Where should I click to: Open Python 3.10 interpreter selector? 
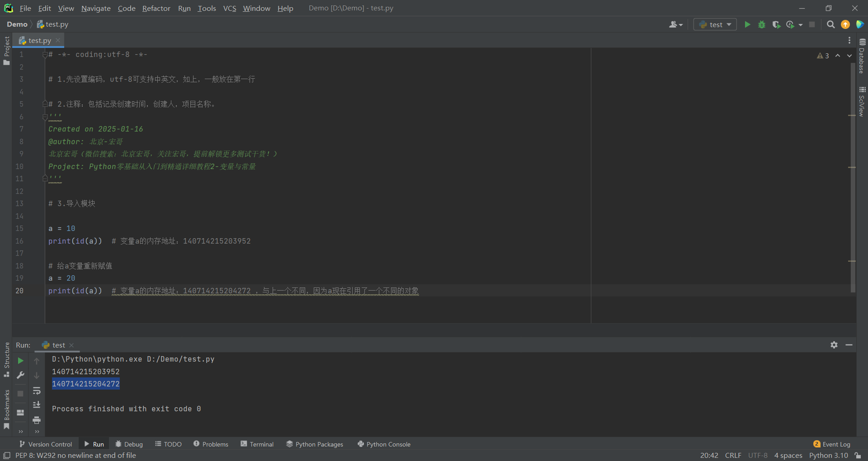tap(828, 456)
